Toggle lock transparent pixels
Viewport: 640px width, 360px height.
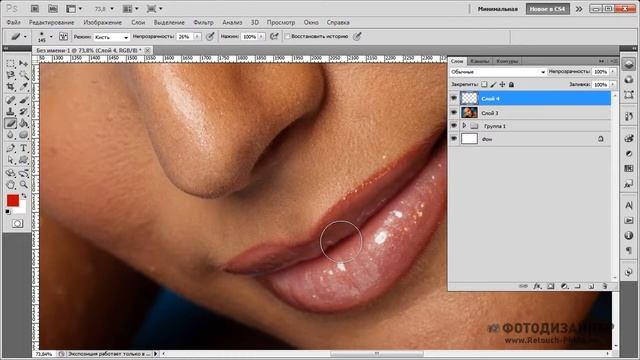484,84
